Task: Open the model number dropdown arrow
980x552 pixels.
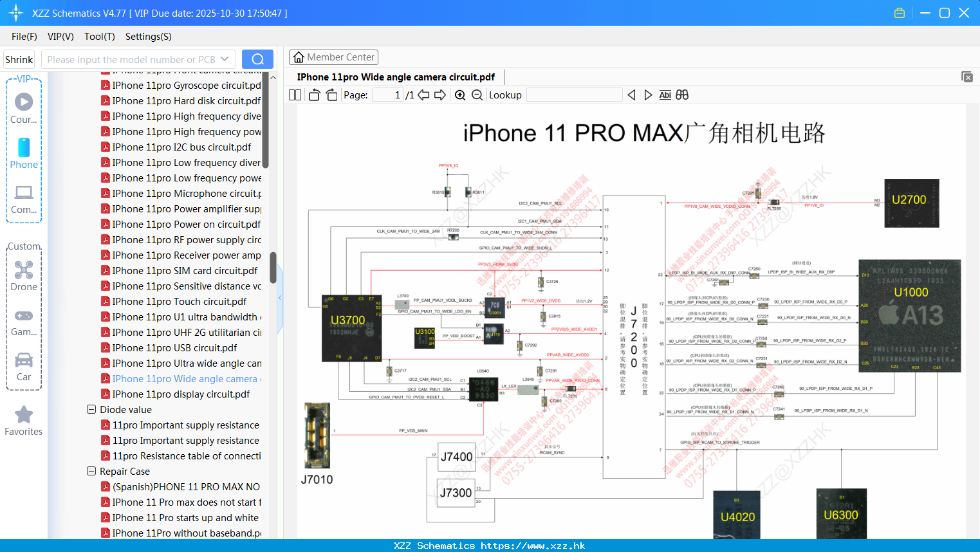Action: 225,59
